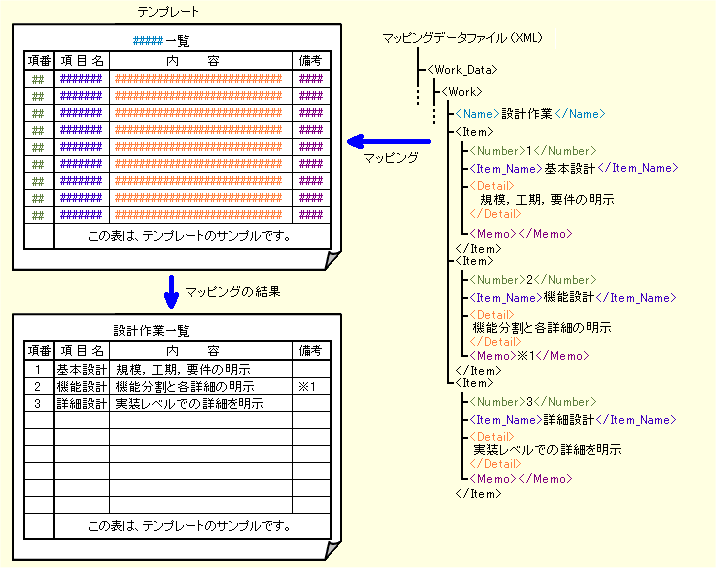Select the 基本設計 cell in the result table

tap(82, 369)
